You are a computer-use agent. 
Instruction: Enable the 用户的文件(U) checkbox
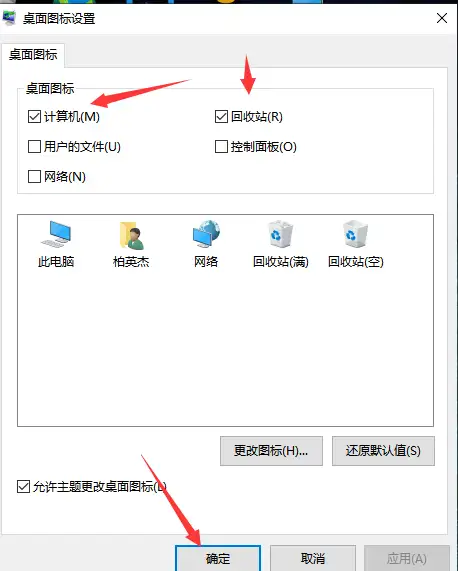pyautogui.click(x=34, y=147)
